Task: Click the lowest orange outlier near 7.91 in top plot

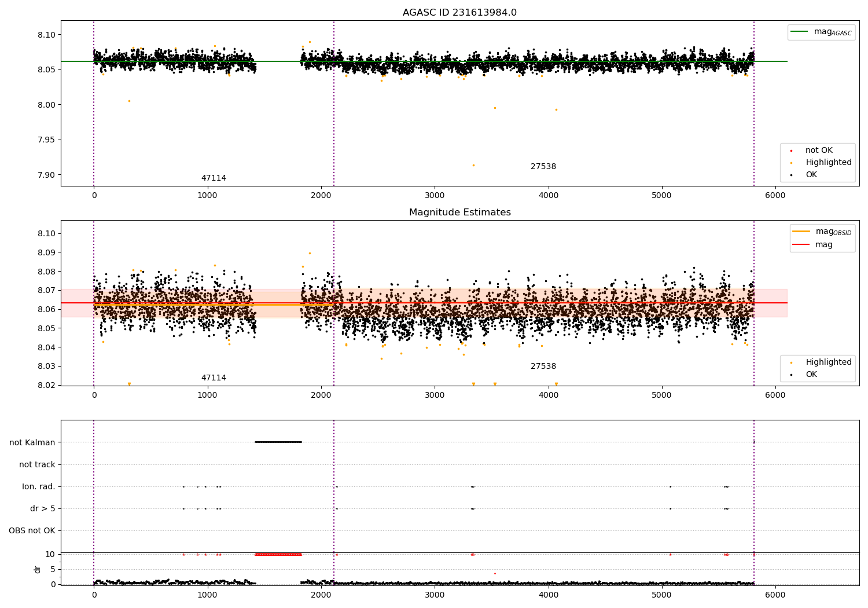Action: click(x=473, y=166)
